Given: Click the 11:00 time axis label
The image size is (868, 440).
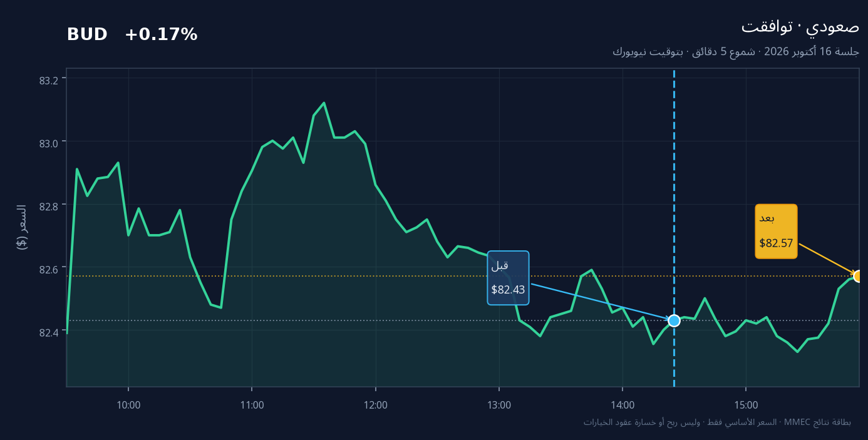Looking at the screenshot, I should [252, 405].
